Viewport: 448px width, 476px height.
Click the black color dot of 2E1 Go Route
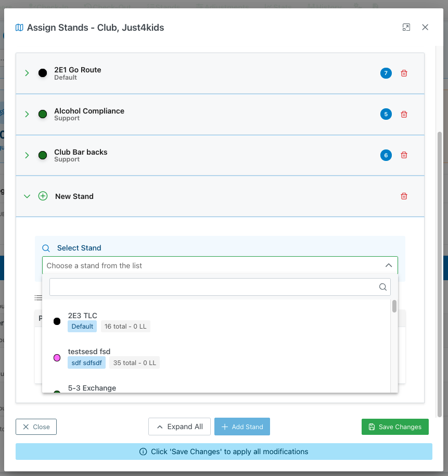[43, 73]
